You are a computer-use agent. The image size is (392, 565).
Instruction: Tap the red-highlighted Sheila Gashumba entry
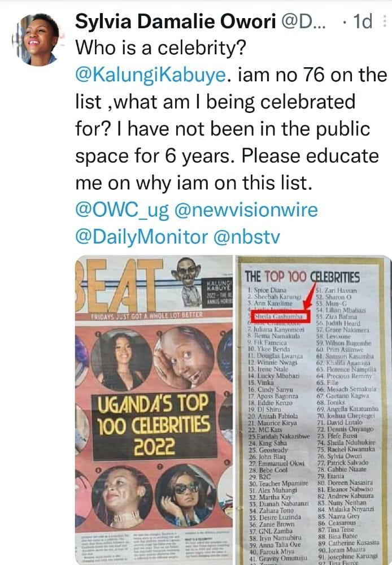[x=279, y=316]
